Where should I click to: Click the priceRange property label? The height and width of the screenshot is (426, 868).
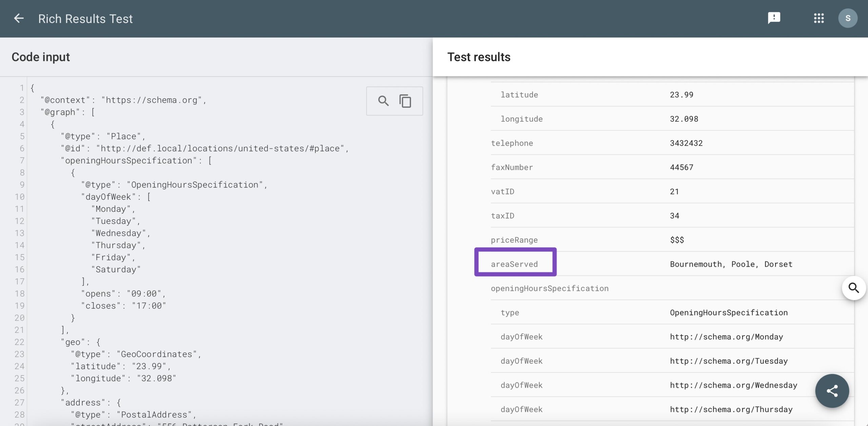coord(514,240)
